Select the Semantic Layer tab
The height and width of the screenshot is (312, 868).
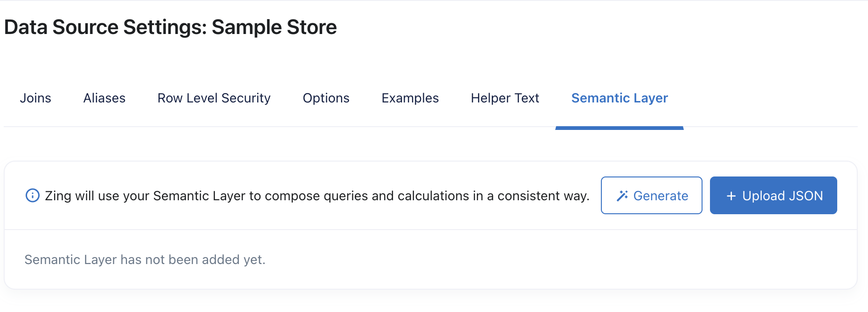620,98
